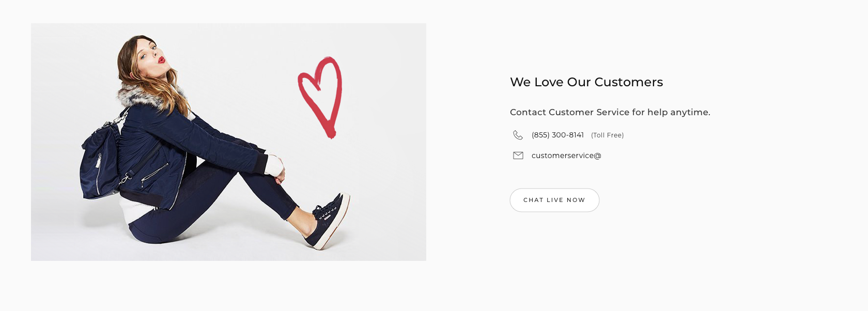This screenshot has width=868, height=311.
Task: Click the red painted heart graphic
Action: [321, 96]
